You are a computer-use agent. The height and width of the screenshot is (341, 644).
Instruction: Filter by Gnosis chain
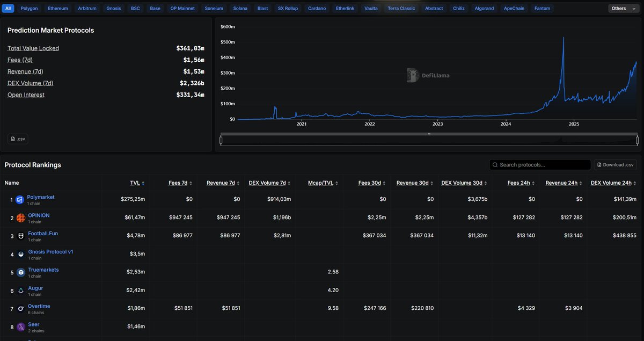tap(114, 9)
